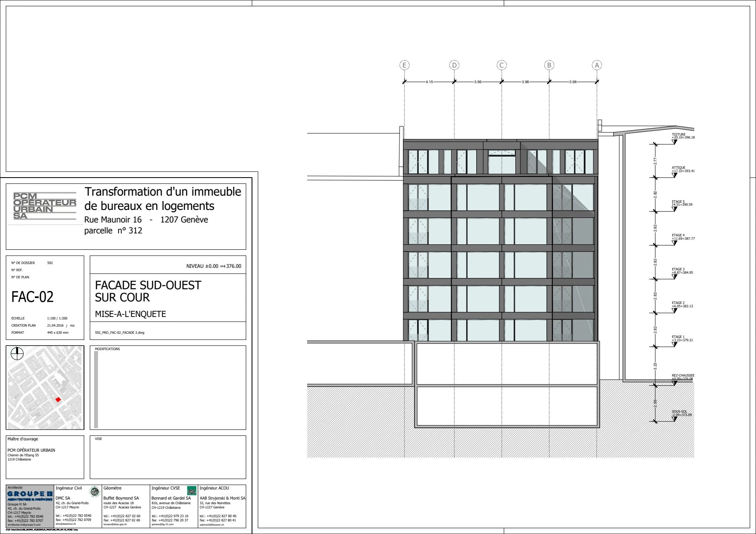Screen dimensions: 756x534
Task: Click the red parcel marker on the map
Action: [58, 399]
